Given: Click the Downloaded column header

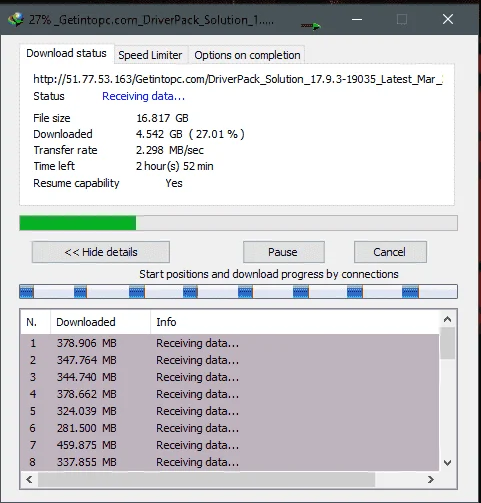Looking at the screenshot, I should point(100,322).
